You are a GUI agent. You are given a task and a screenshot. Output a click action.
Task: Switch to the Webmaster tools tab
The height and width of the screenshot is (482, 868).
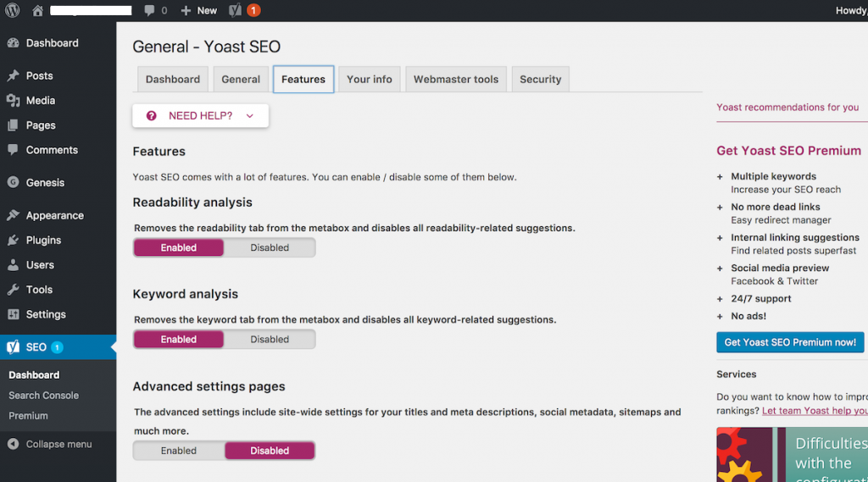455,79
